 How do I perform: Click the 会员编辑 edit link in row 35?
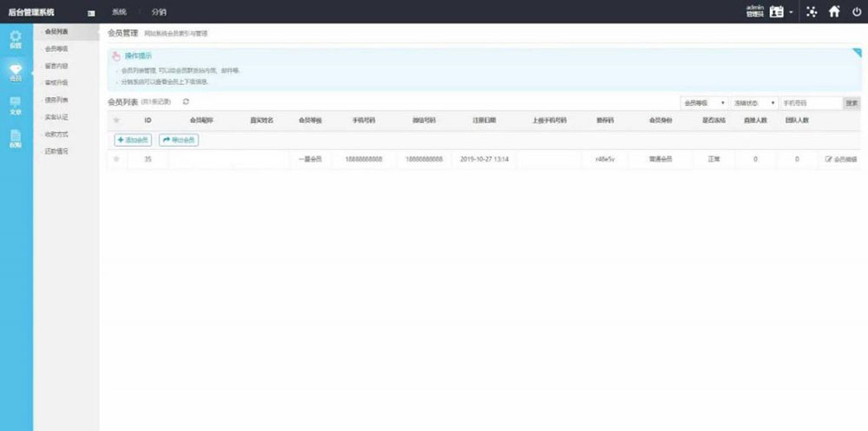click(841, 160)
